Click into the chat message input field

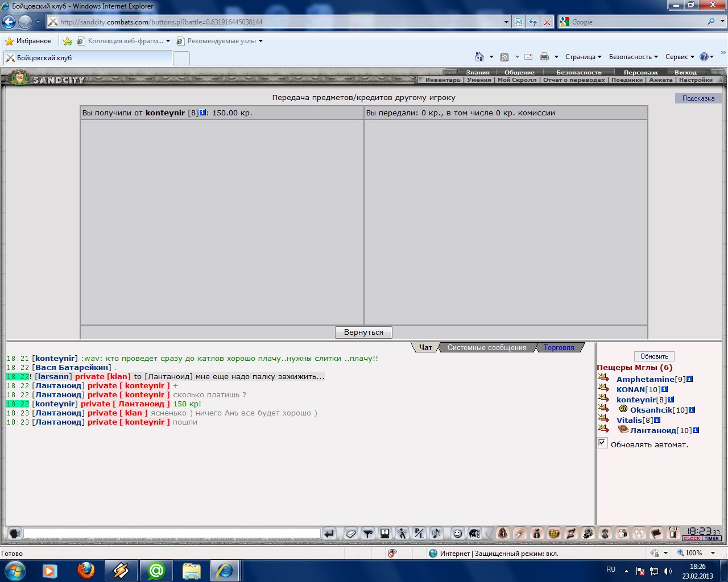click(172, 533)
